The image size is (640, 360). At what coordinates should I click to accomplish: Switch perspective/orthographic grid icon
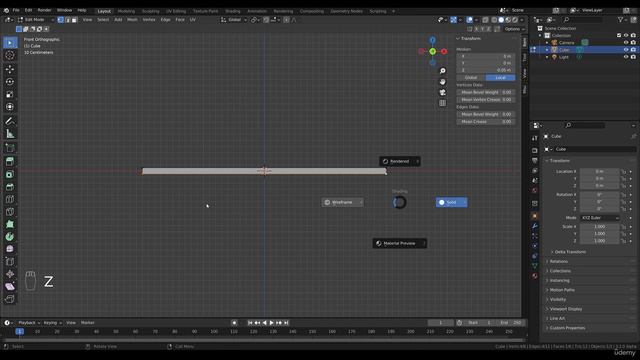click(x=442, y=103)
